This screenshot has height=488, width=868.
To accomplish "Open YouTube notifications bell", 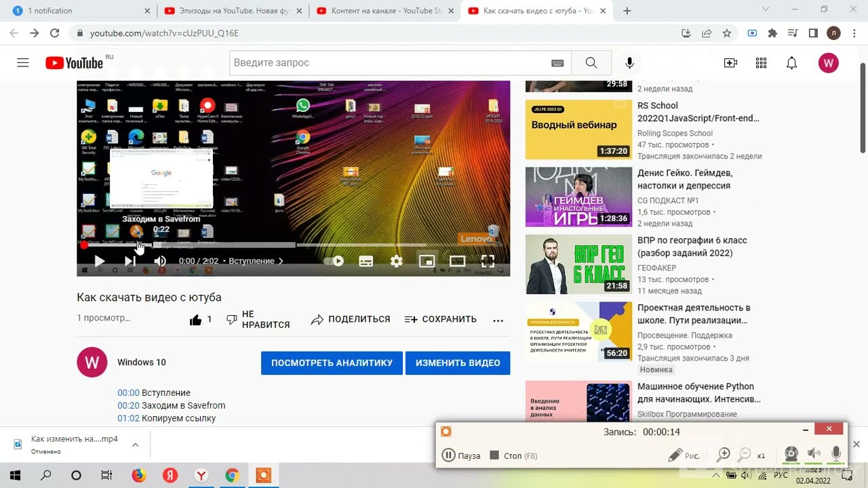I will [791, 63].
